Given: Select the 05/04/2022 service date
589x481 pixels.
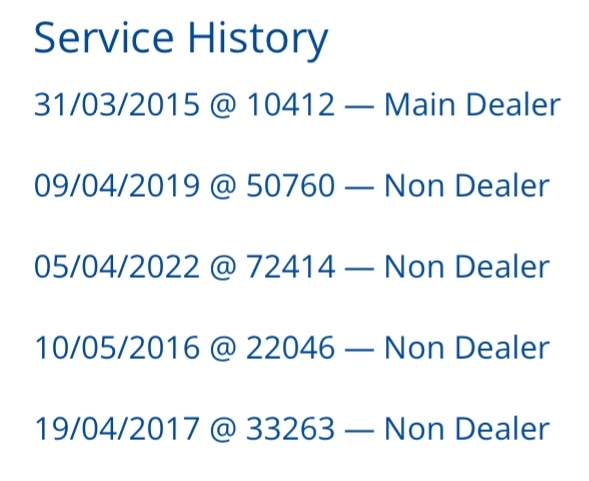Looking at the screenshot, I should [117, 266].
